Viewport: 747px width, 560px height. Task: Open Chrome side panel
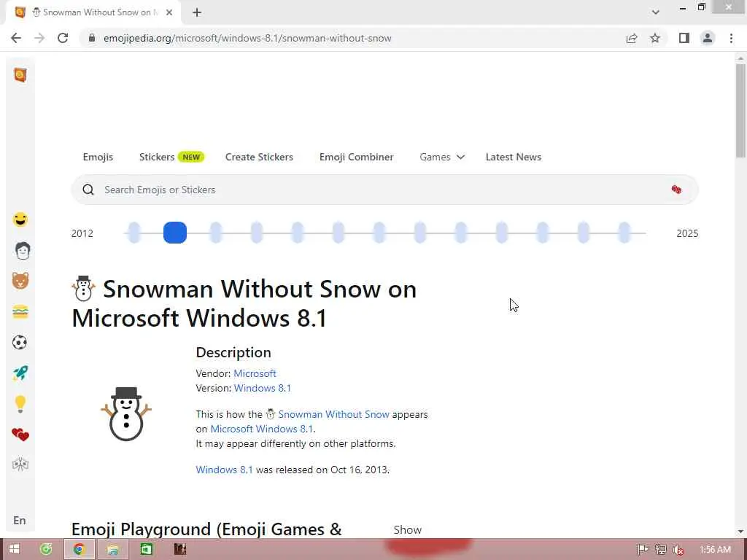coord(684,38)
